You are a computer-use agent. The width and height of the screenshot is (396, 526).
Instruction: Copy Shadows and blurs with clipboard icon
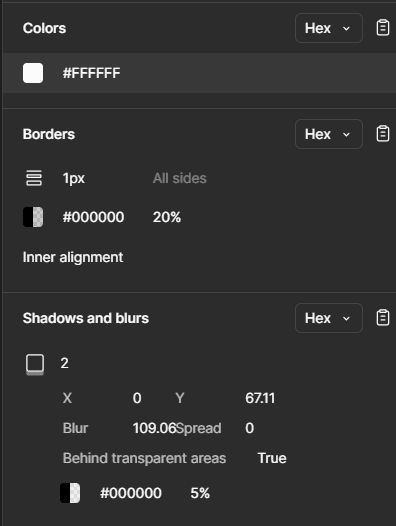coord(383,318)
